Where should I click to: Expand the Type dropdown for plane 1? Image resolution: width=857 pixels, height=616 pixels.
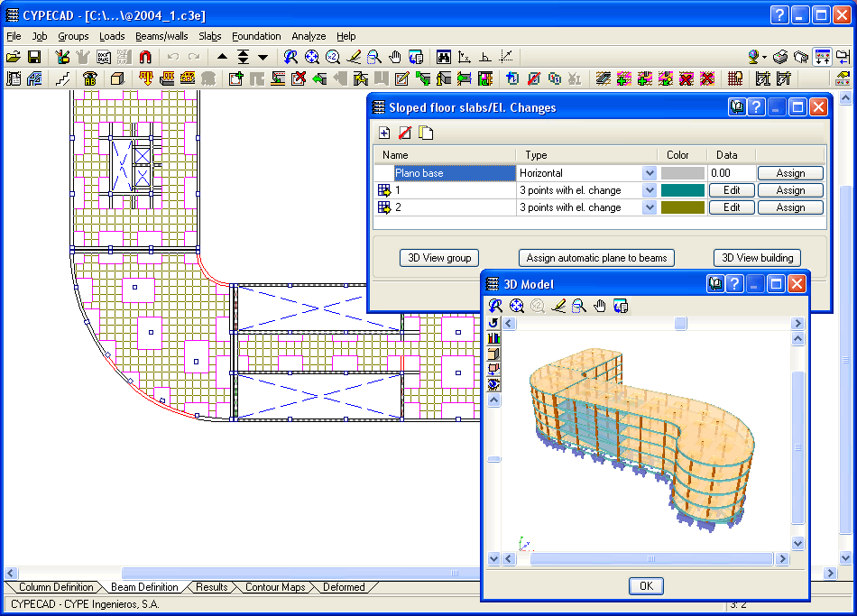click(x=649, y=190)
